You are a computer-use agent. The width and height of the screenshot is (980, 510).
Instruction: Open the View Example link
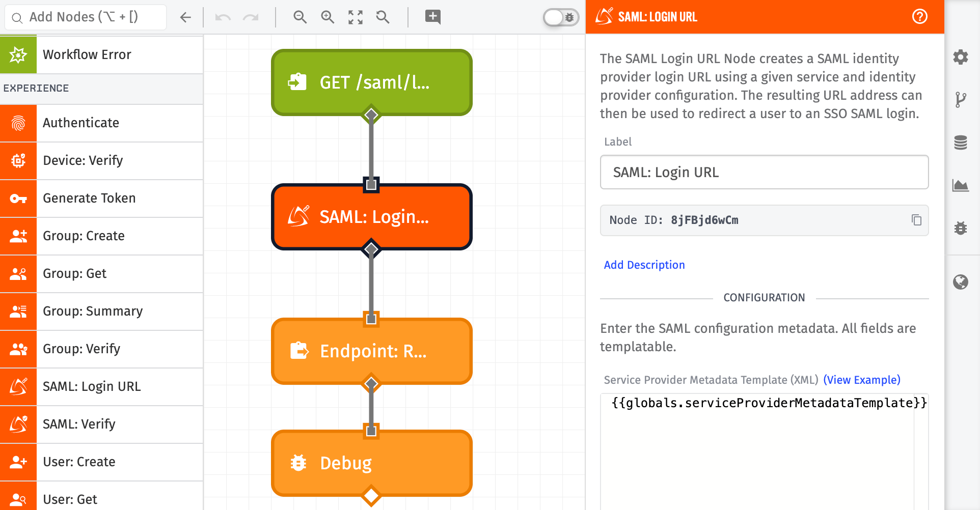point(862,380)
